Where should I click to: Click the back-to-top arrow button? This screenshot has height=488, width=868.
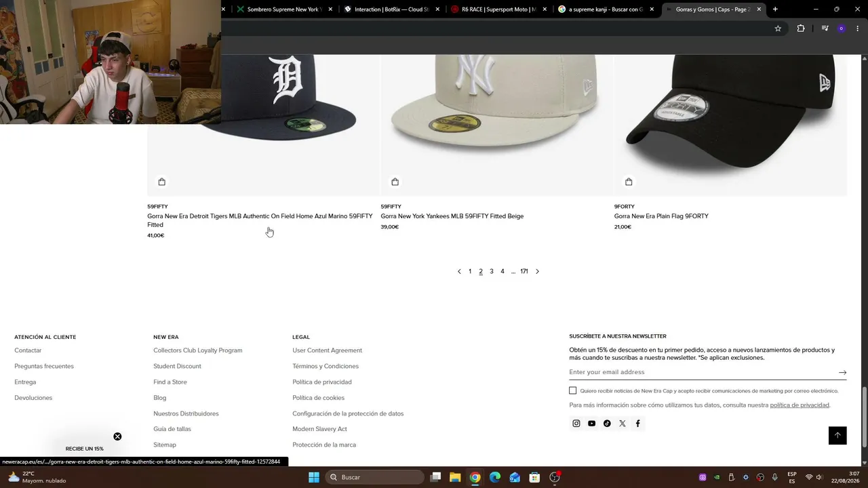tap(837, 436)
